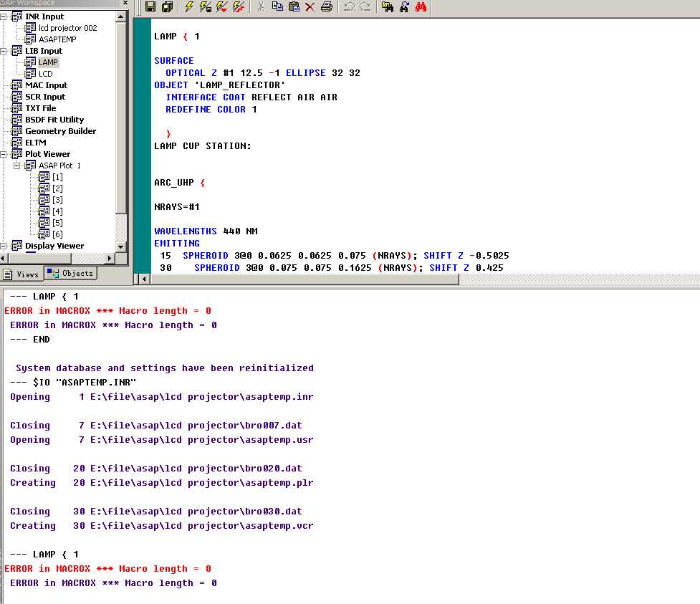The image size is (700, 604).
Task: Click the icon beside the LCD node
Action: click(x=30, y=74)
